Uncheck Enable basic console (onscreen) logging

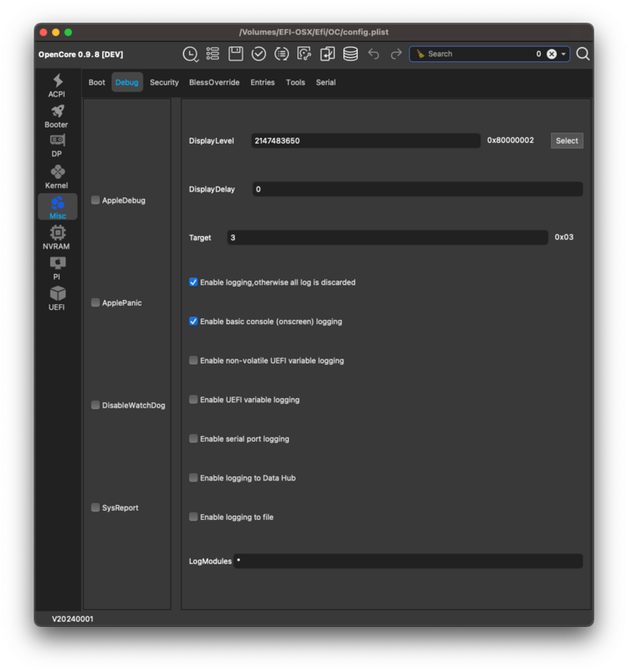(194, 322)
